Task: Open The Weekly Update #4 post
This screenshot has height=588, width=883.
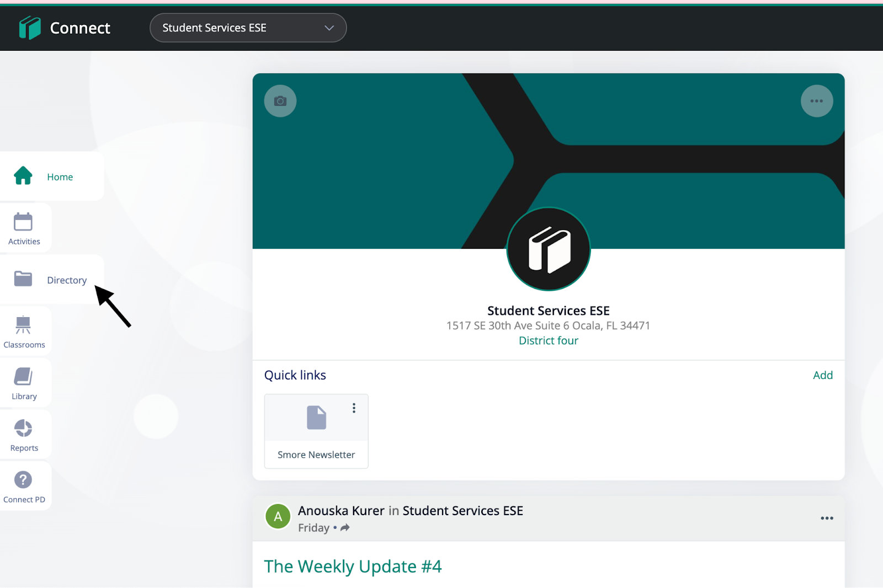Action: 353,566
